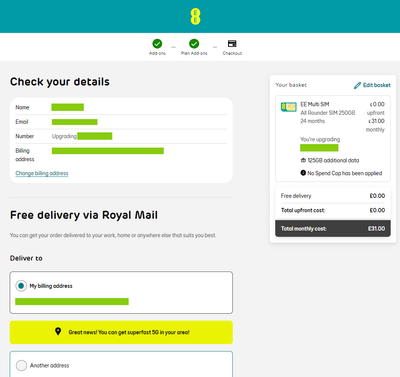Click the location pin icon in 5G banner
This screenshot has width=400, height=377.
click(58, 331)
